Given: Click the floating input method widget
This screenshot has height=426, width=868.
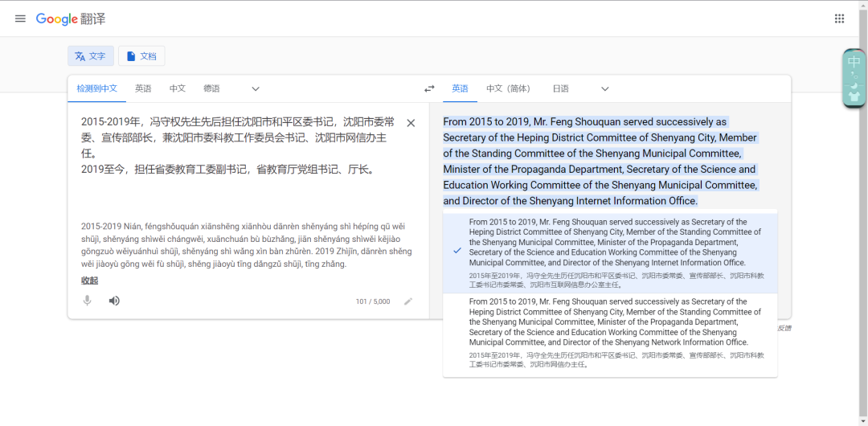Looking at the screenshot, I should click(x=854, y=78).
